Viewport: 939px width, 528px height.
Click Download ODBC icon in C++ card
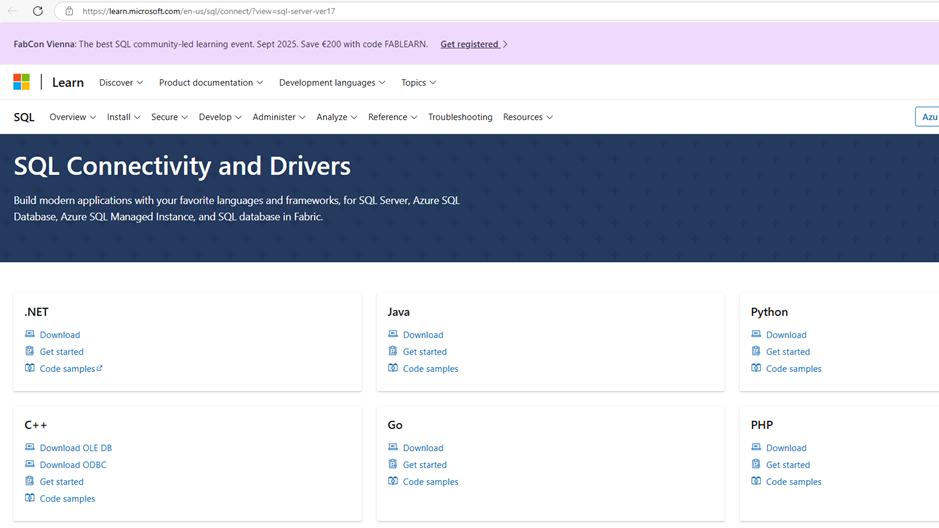click(x=29, y=464)
